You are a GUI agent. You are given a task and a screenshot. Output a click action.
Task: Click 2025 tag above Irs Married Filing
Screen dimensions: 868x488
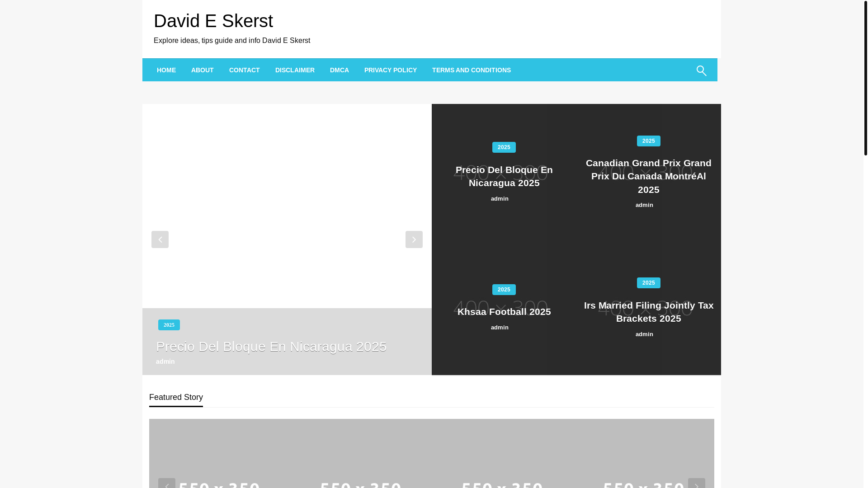coord(649,283)
